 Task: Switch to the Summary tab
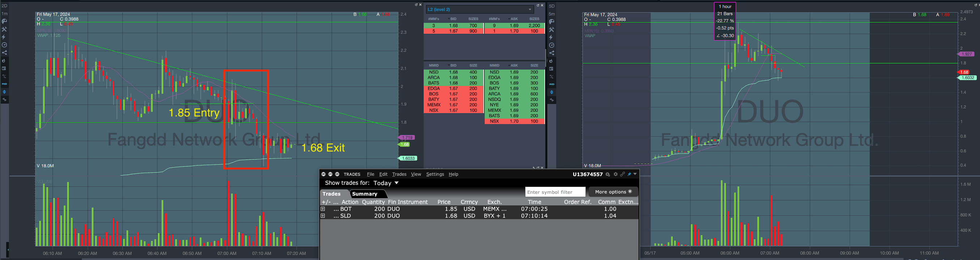point(366,194)
